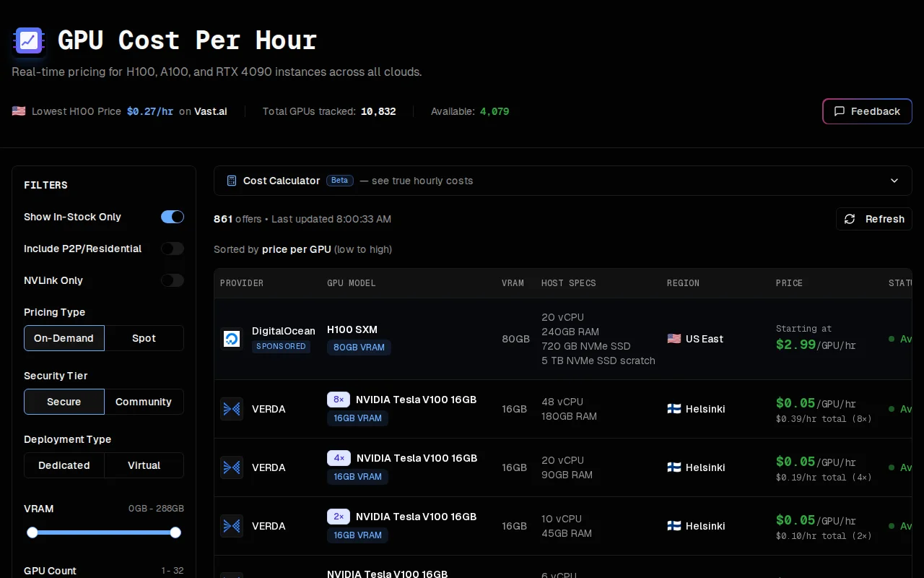Click the DigitalOcean provider logo
This screenshot has width=924, height=578.
232,339
